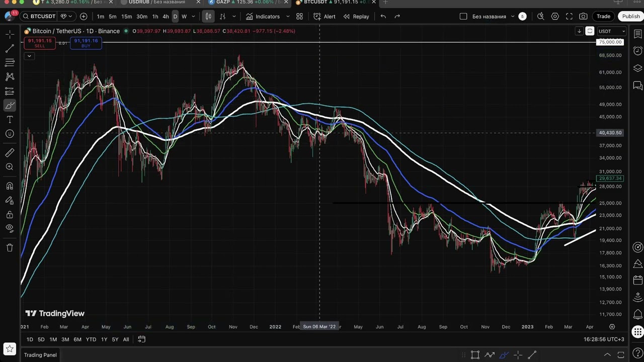Remove drawings with the trash icon
The height and width of the screenshot is (362, 644).
(10, 247)
